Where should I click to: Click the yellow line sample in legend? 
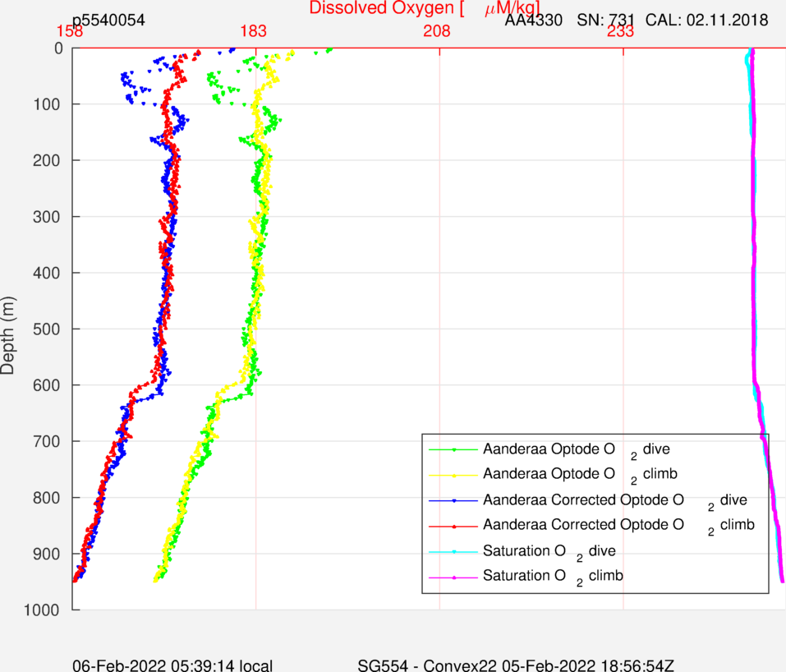pos(453,475)
